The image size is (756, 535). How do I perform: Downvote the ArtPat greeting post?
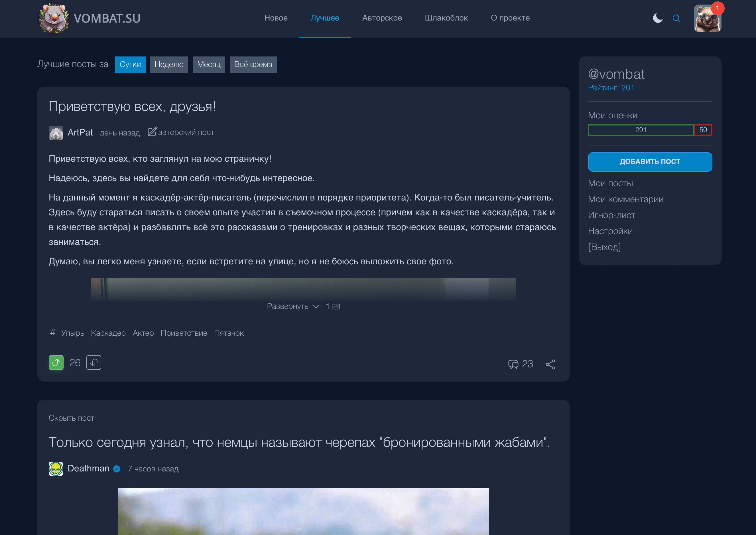click(94, 362)
